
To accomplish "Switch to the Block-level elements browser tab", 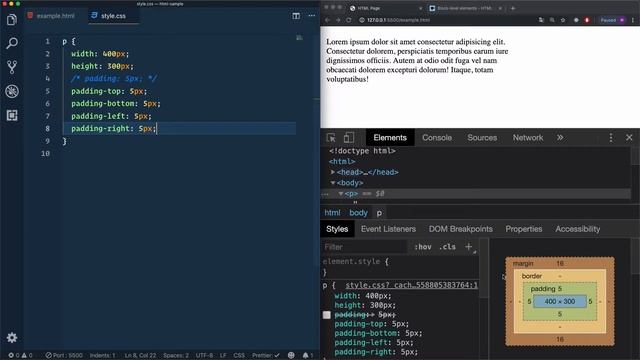I will click(x=465, y=8).
